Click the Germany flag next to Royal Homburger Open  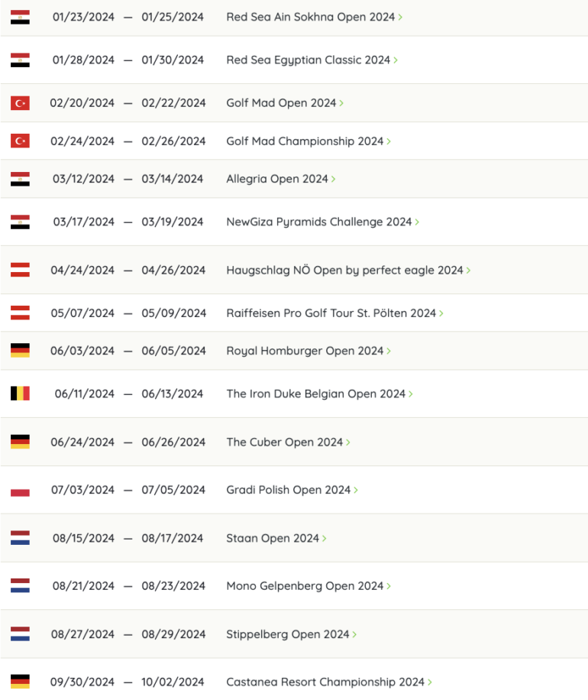tap(20, 351)
